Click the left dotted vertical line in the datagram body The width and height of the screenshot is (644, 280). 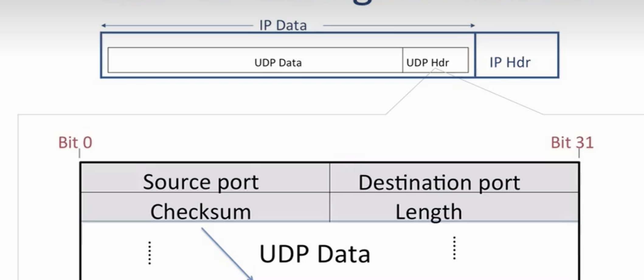[150, 253]
